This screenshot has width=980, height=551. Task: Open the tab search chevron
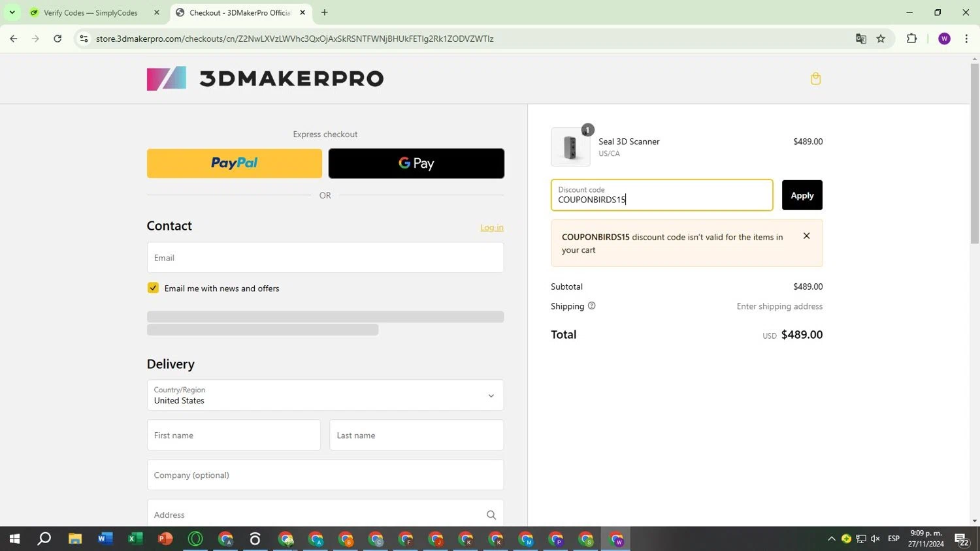[x=12, y=12]
